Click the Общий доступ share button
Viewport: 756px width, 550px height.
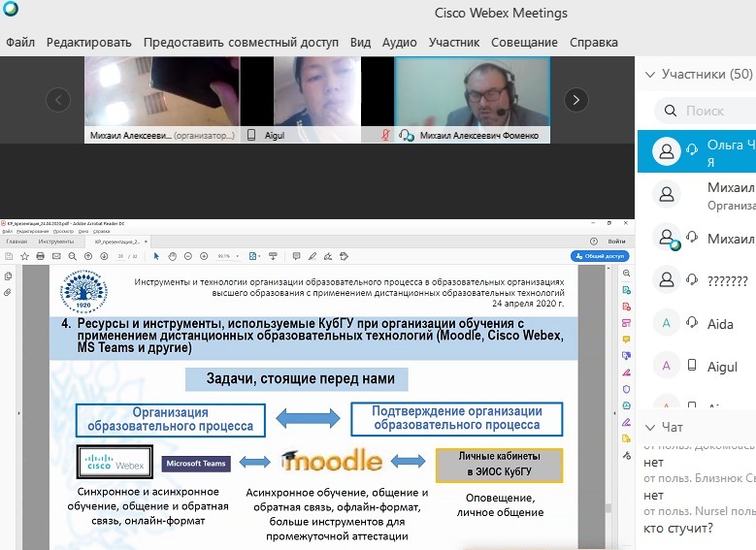point(600,256)
